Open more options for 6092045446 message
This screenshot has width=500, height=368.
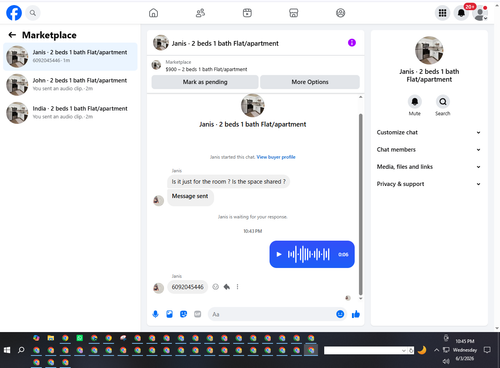click(x=237, y=287)
